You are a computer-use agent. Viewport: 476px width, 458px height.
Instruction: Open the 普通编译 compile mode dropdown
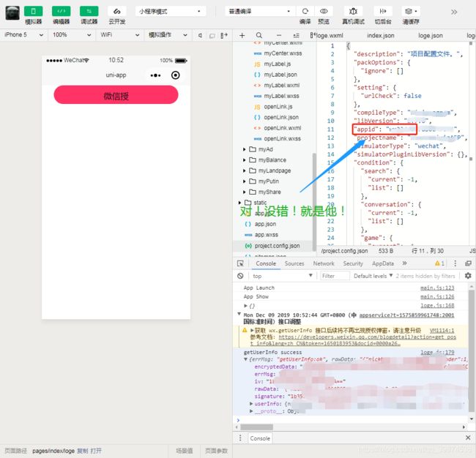click(260, 12)
